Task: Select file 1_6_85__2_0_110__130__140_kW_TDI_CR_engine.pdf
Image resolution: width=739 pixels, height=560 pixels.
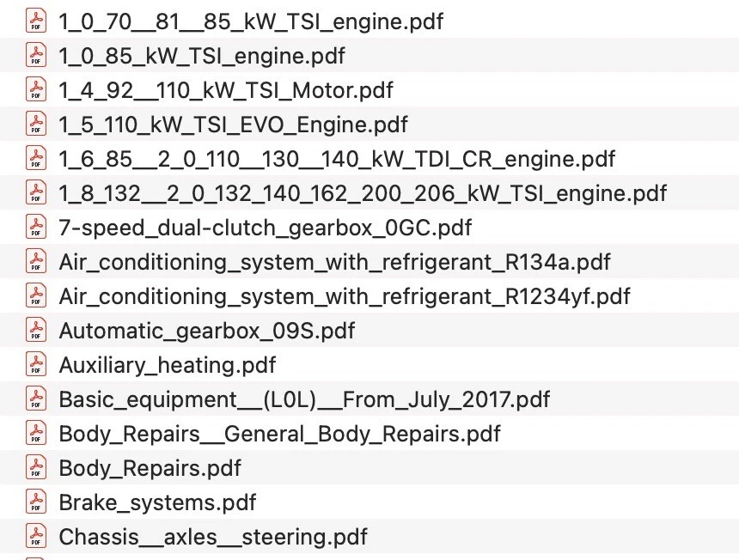Action: [x=337, y=158]
